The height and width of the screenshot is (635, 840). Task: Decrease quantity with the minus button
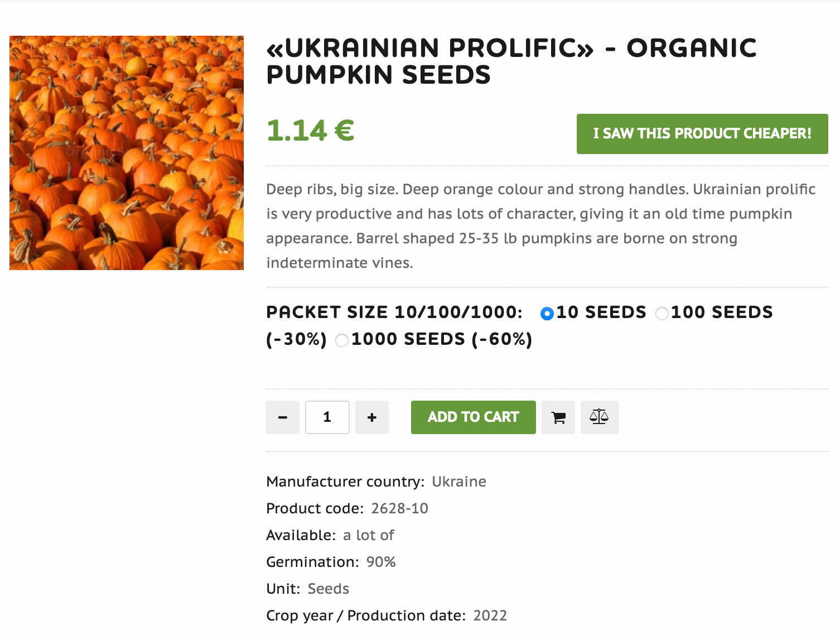283,417
